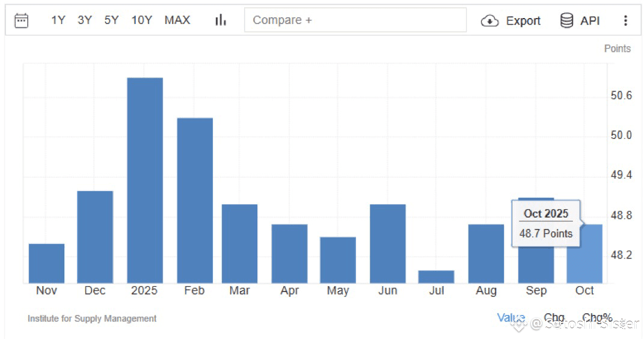
Task: Open the calendar date picker icon
Action: click(x=22, y=20)
